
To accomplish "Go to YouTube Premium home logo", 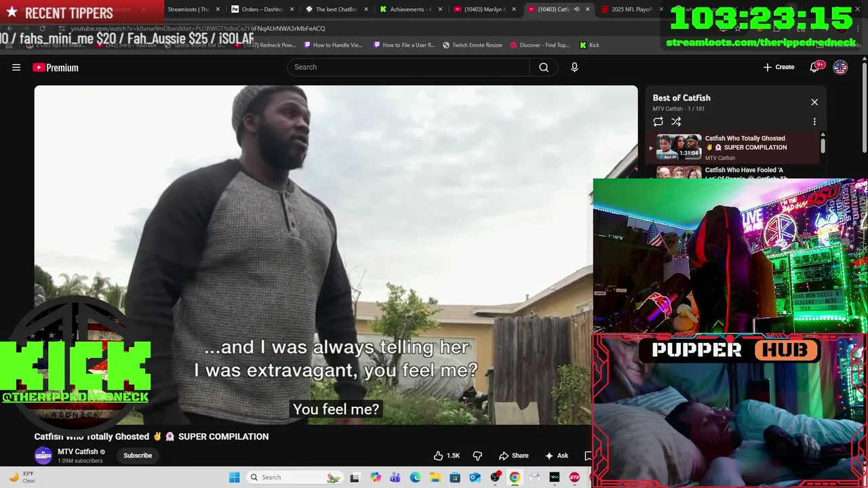I will pyautogui.click(x=56, y=67).
